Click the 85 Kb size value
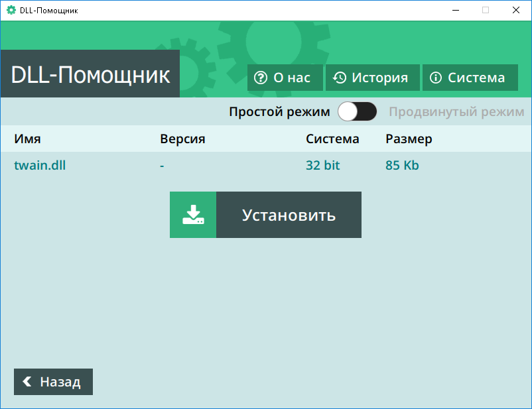This screenshot has height=409, width=532. [x=402, y=165]
